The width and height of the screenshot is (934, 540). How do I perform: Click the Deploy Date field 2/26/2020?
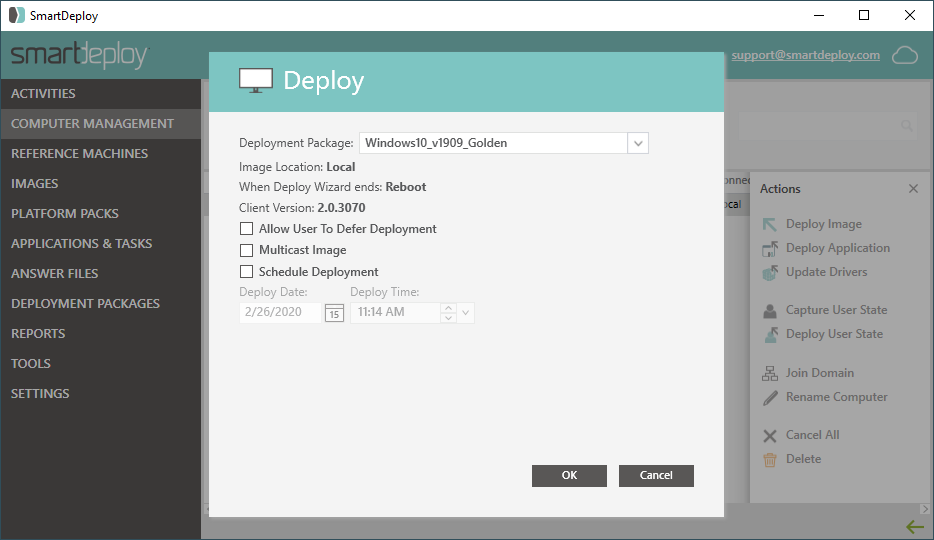tap(281, 313)
